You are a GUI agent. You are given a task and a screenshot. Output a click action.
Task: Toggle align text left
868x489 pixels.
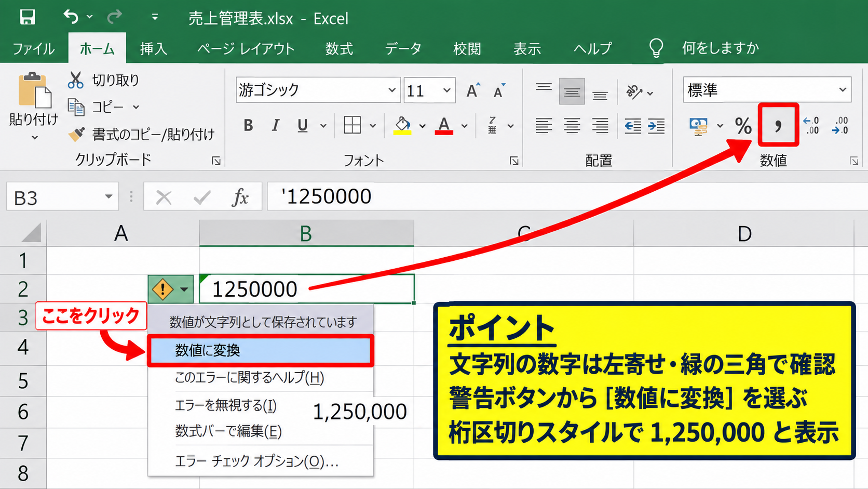coord(544,126)
